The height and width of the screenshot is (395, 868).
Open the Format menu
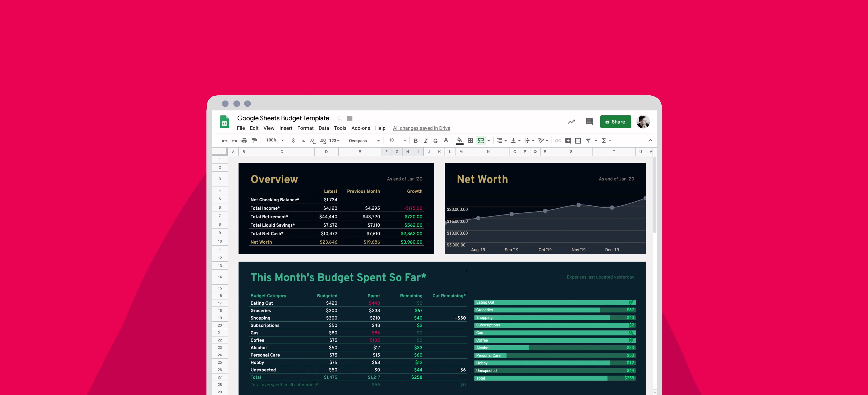(305, 128)
